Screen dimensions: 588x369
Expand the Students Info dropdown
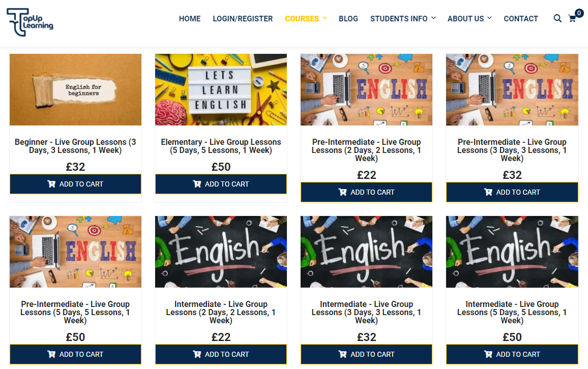point(403,18)
